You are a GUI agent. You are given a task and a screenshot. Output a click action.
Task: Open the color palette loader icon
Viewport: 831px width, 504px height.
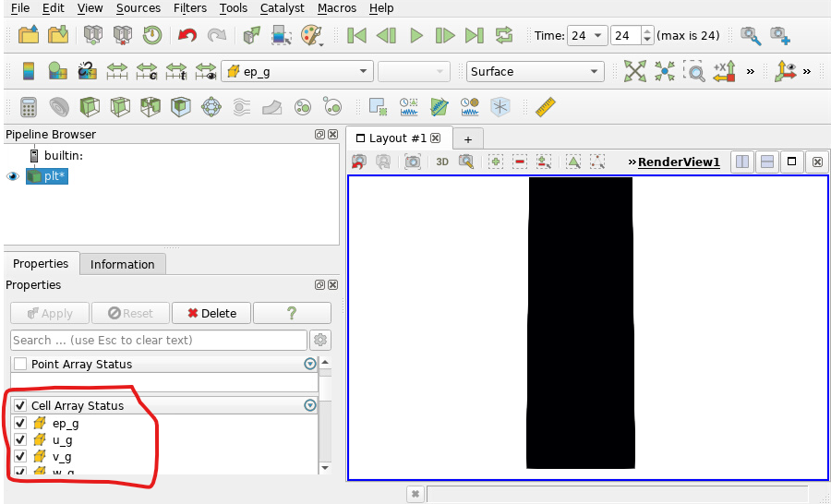point(312,35)
